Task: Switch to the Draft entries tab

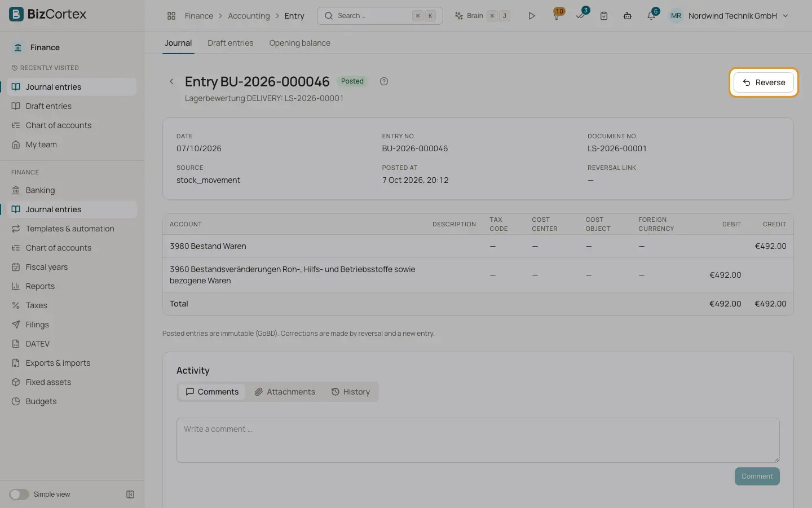Action: coord(230,43)
